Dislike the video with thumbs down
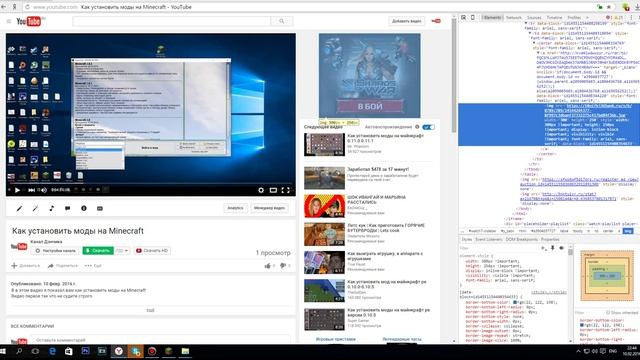This screenshot has height=360, width=640. coord(284,266)
